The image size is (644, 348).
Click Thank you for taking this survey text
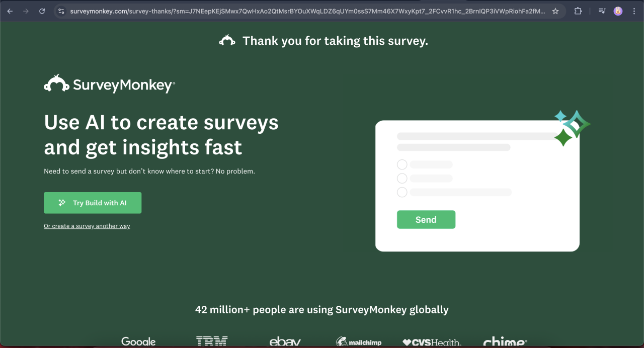(x=335, y=41)
